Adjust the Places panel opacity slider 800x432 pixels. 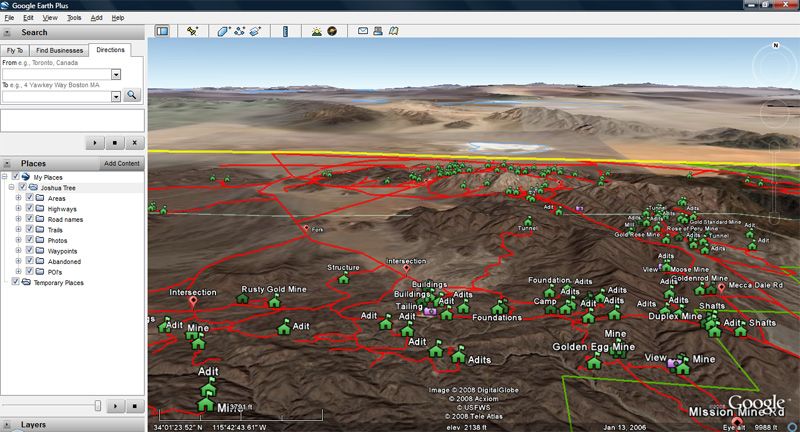point(97,405)
